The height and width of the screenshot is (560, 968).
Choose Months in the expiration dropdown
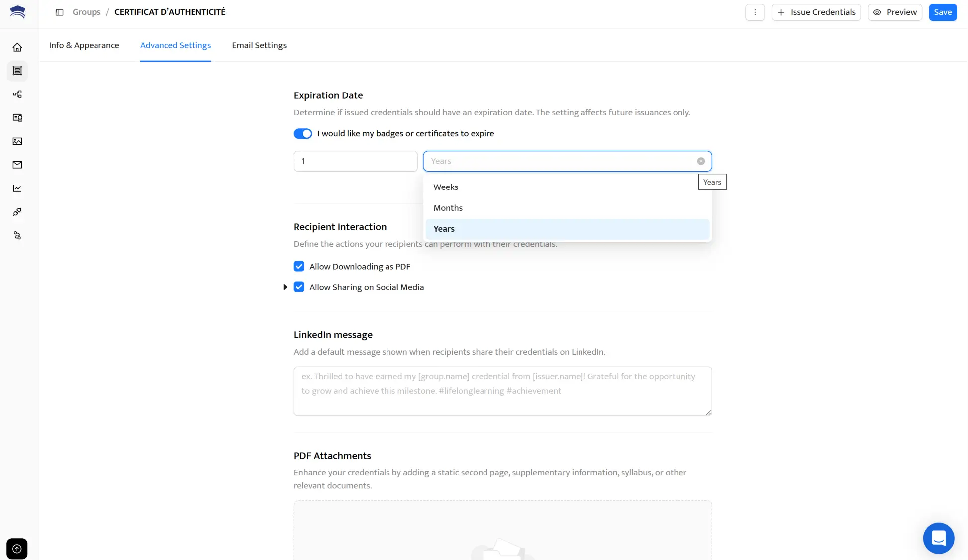[x=448, y=208]
